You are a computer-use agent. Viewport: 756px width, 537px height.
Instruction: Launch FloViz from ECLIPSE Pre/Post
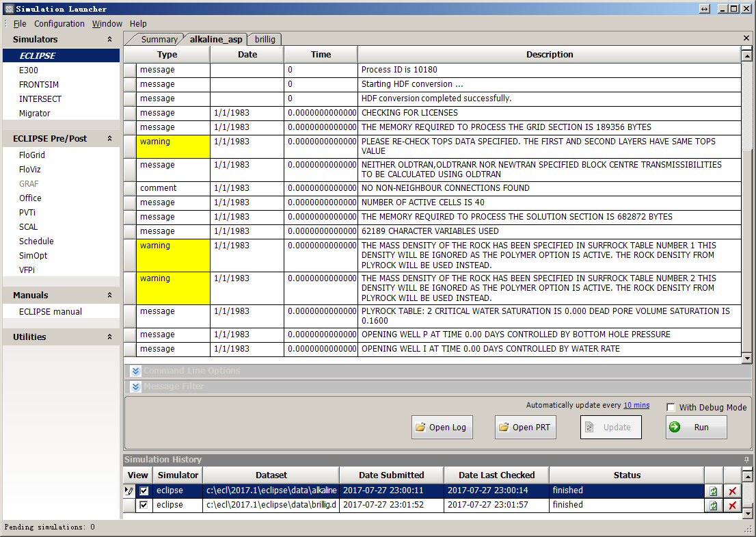30,170
